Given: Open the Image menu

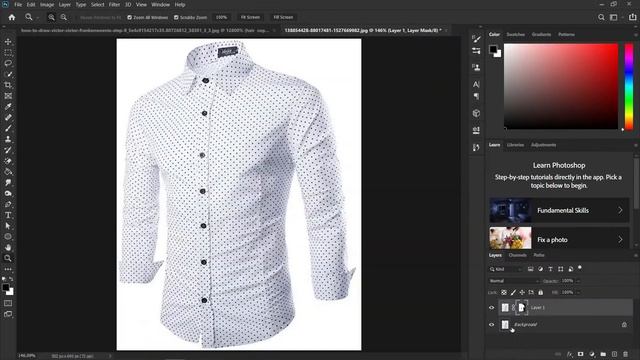Looking at the screenshot, I should (47, 4).
